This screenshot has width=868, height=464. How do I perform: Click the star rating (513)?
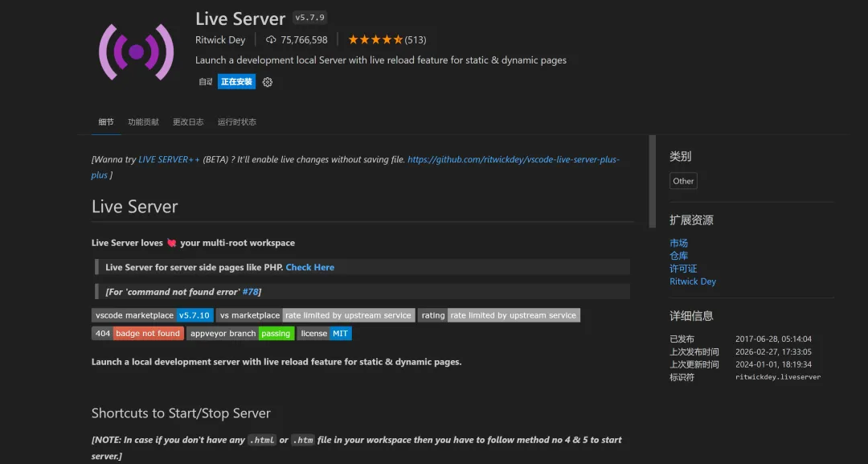[387, 40]
